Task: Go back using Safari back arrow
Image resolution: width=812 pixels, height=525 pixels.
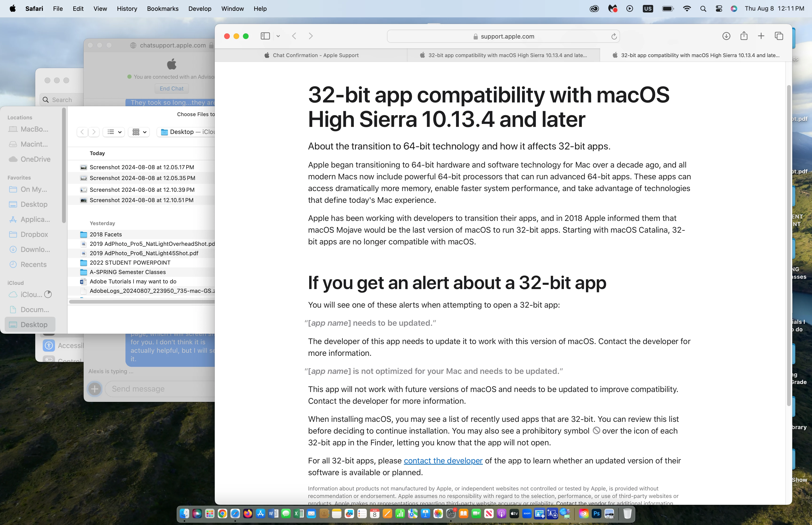Action: (x=294, y=36)
